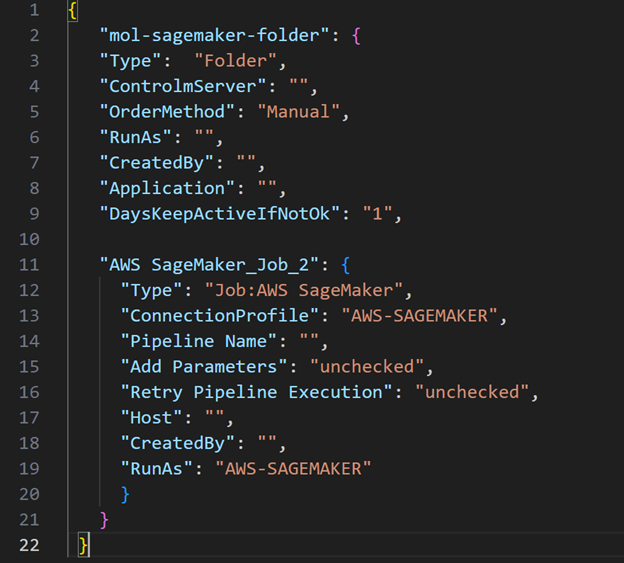
Task: Click the "ControlmServer" key
Action: tap(183, 86)
